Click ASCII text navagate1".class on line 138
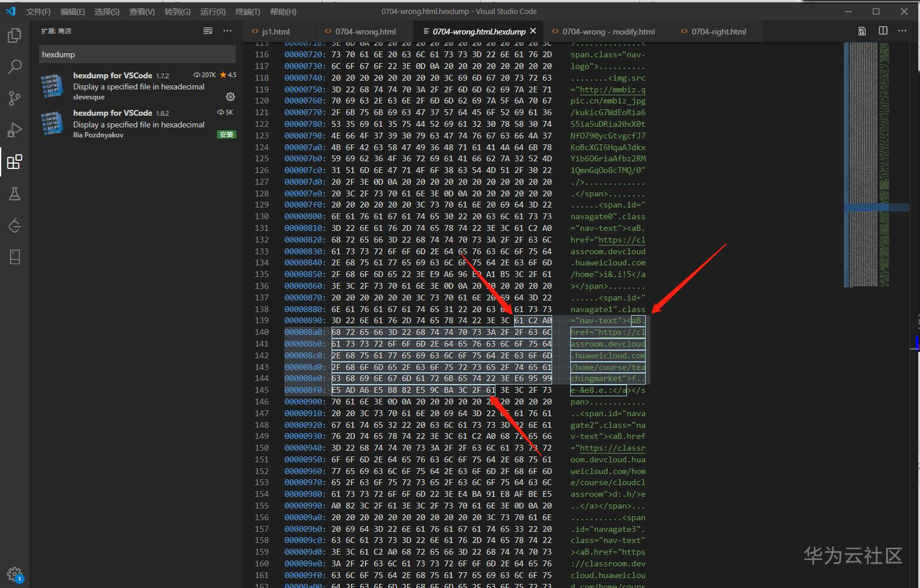 point(608,309)
